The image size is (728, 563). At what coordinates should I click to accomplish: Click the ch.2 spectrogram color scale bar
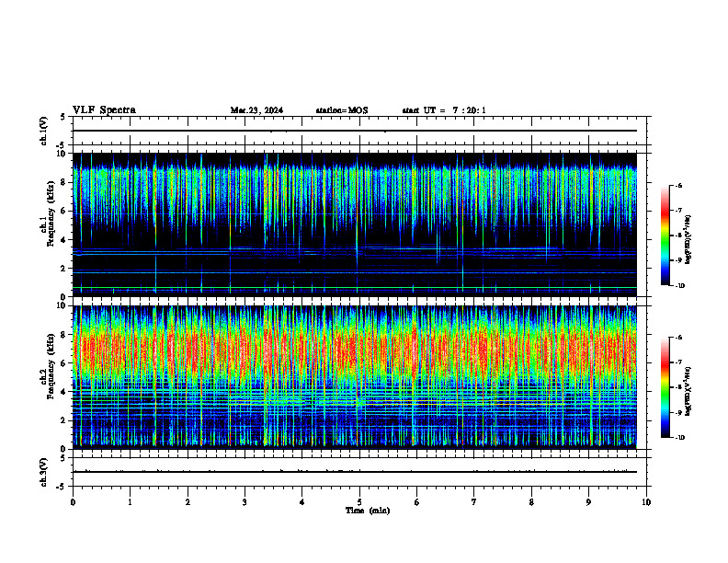point(665,387)
